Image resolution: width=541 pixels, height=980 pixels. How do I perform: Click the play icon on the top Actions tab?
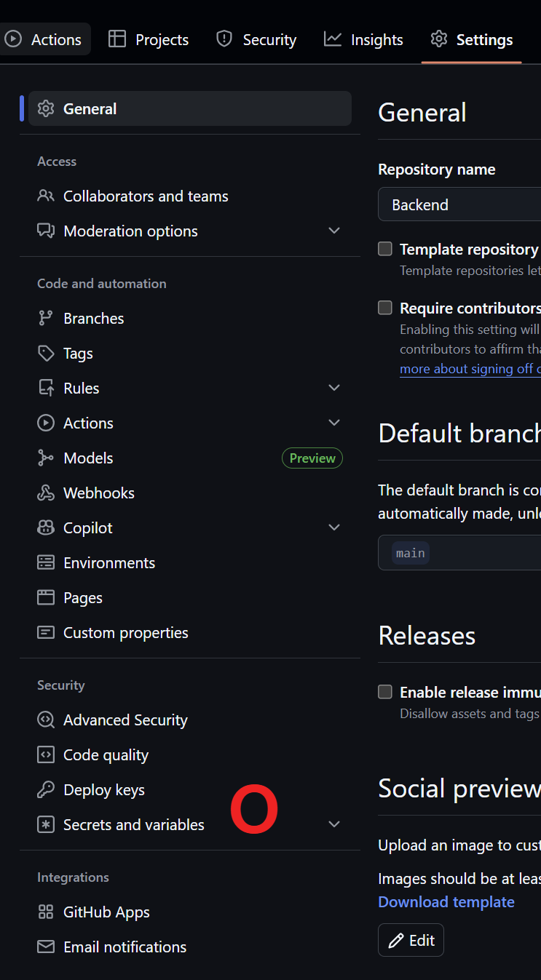click(13, 39)
